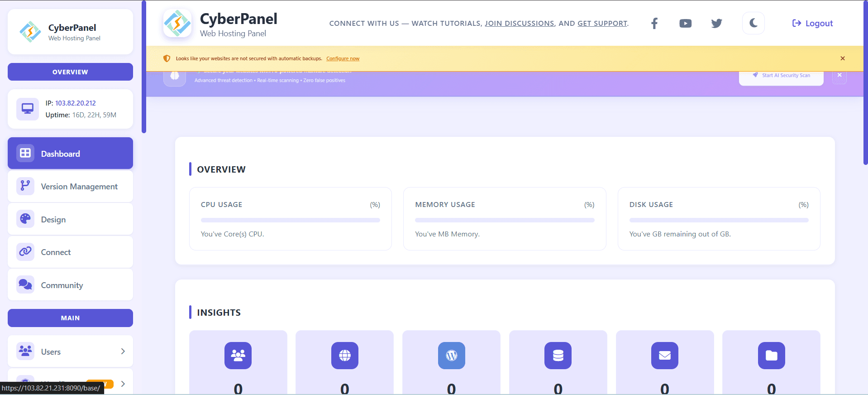Open the Dashboard menu item
This screenshot has height=395, width=868.
(70, 154)
